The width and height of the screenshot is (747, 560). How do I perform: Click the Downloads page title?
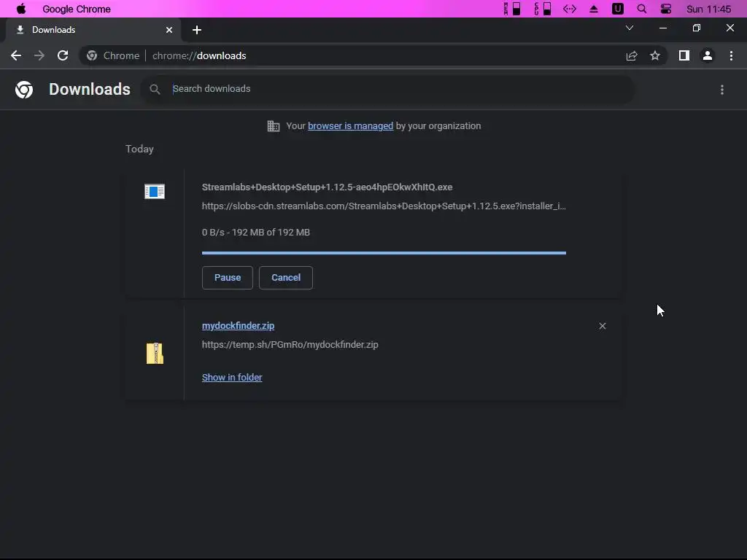pyautogui.click(x=90, y=90)
